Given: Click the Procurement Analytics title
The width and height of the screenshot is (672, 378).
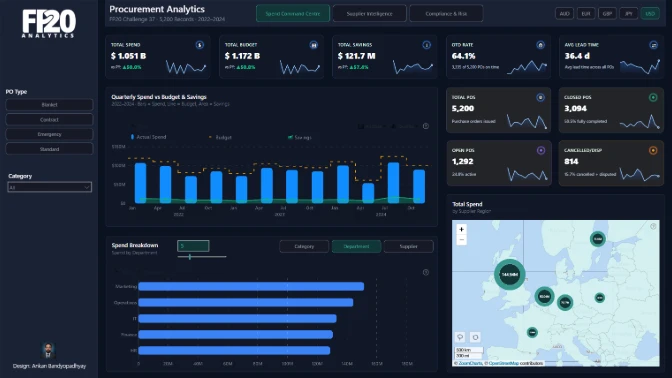Looking at the screenshot, I should tap(157, 9).
